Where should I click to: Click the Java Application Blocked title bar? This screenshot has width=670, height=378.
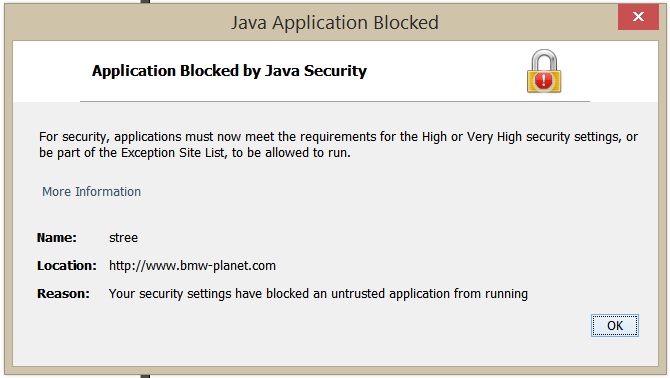[x=335, y=22]
